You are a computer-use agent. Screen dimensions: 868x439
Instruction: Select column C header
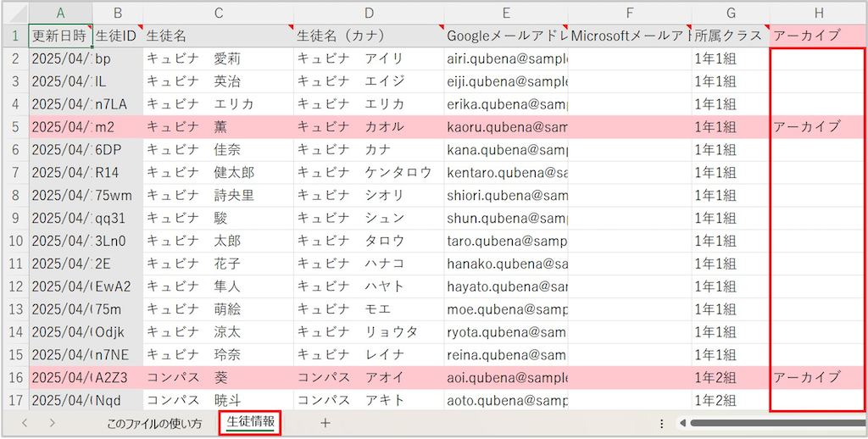pos(218,13)
